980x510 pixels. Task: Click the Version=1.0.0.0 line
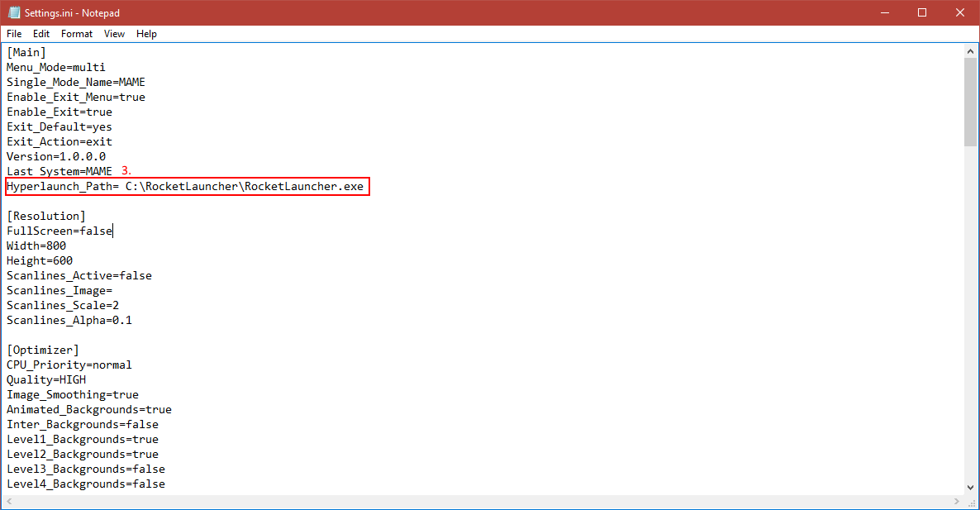pyautogui.click(x=56, y=157)
